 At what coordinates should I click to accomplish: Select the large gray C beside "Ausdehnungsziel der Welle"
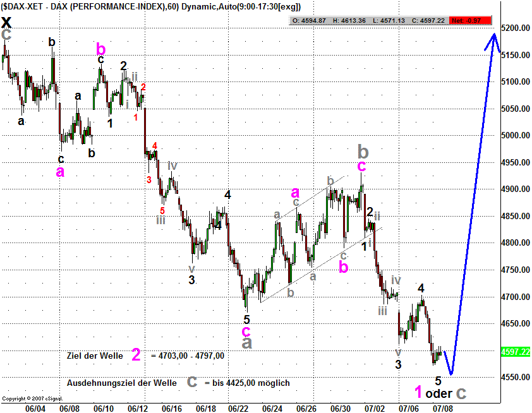pos(192,383)
